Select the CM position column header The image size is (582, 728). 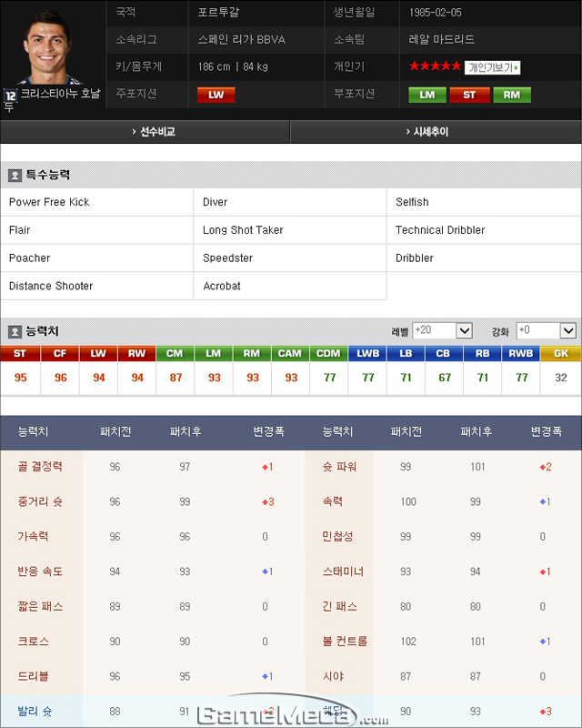175,353
